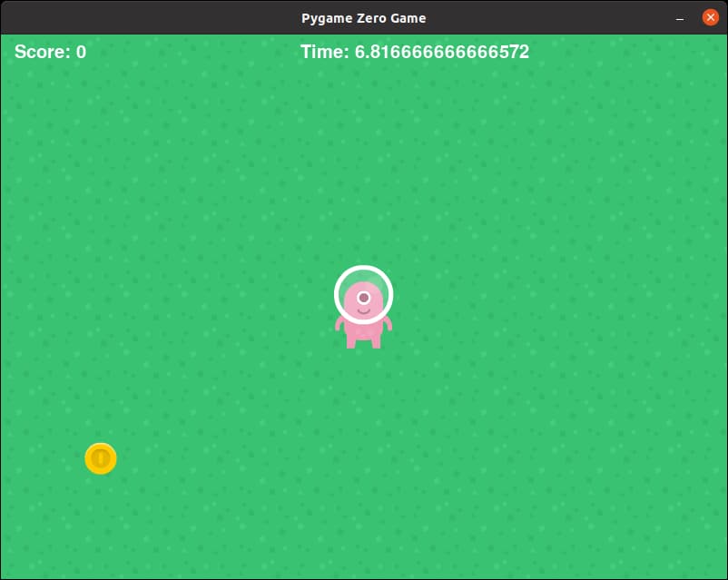Click the Pygame Zero Game title text
Image resolution: width=728 pixels, height=580 pixels.
[x=363, y=17]
